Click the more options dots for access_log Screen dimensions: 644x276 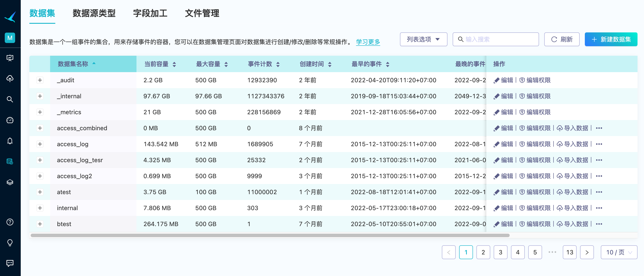coord(599,144)
